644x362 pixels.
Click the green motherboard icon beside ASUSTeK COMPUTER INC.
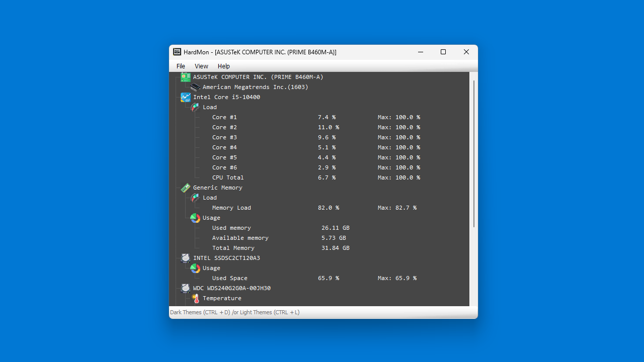(x=186, y=77)
